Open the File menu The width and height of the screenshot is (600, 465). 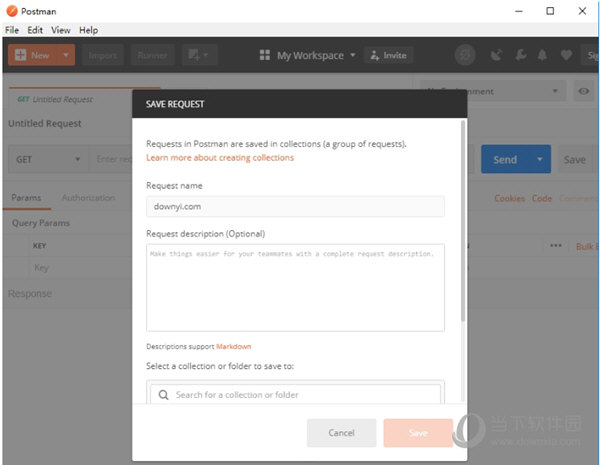click(12, 30)
